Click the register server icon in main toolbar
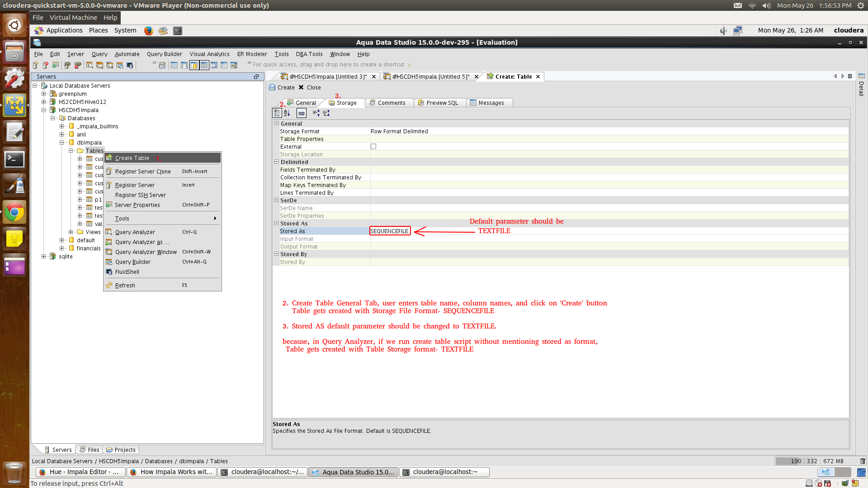The image size is (868, 488). [x=35, y=66]
